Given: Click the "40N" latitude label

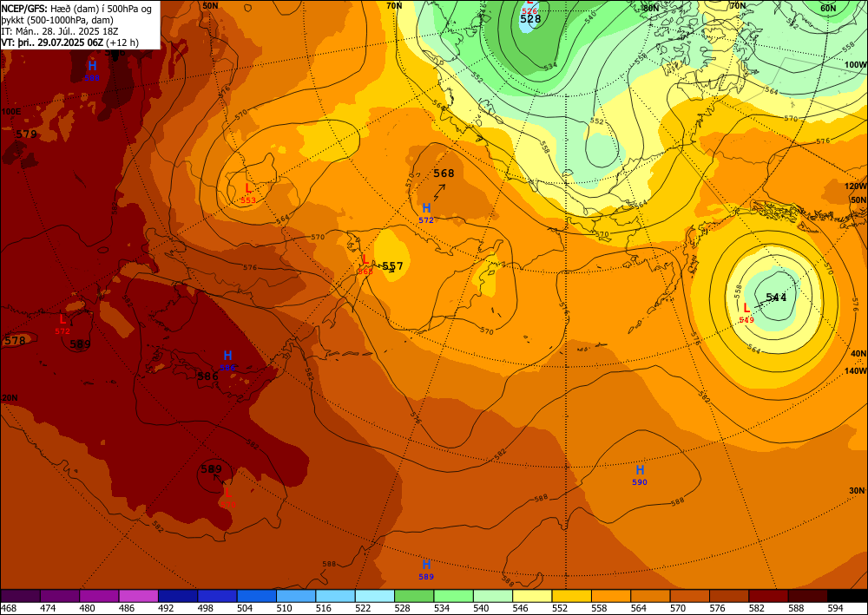Looking at the screenshot, I should (x=858, y=354).
